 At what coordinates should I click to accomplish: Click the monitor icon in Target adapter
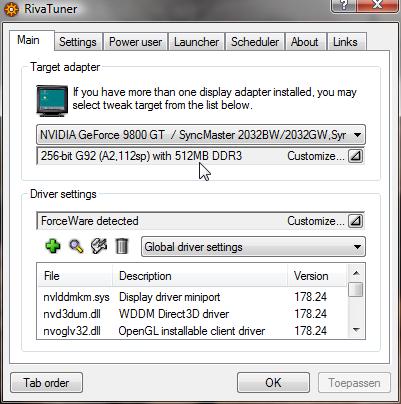pos(52,101)
